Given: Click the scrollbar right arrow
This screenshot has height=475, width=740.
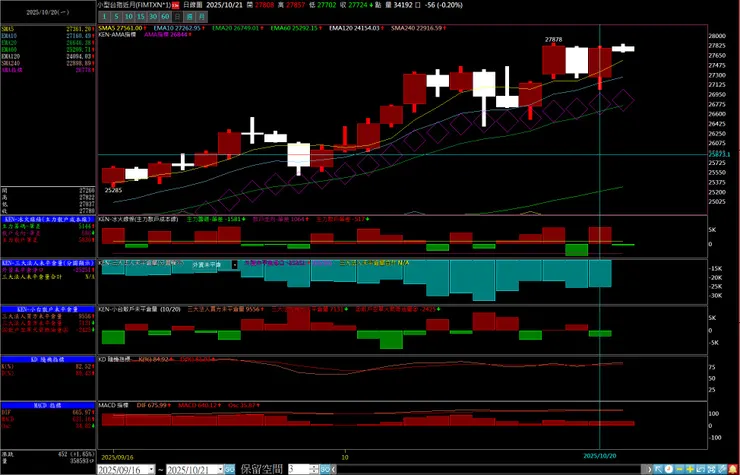Looking at the screenshot, I should tap(649, 469).
